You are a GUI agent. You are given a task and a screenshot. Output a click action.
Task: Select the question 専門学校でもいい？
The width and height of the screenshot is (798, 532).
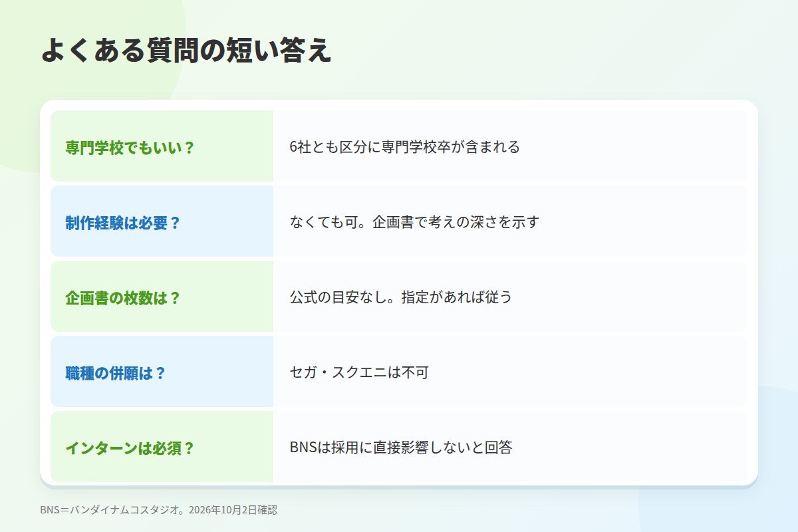[x=130, y=148]
